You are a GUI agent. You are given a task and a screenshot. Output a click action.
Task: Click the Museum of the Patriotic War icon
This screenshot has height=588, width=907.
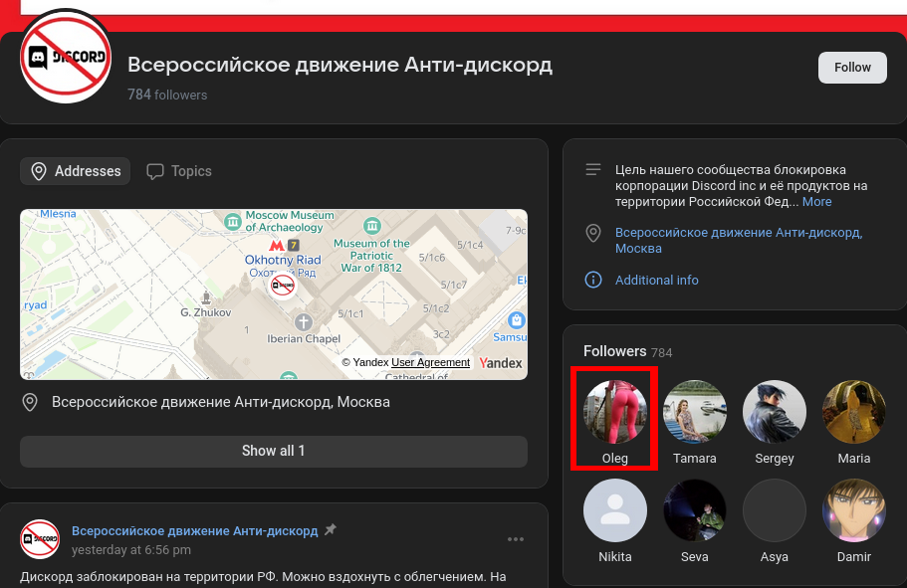coord(372,226)
